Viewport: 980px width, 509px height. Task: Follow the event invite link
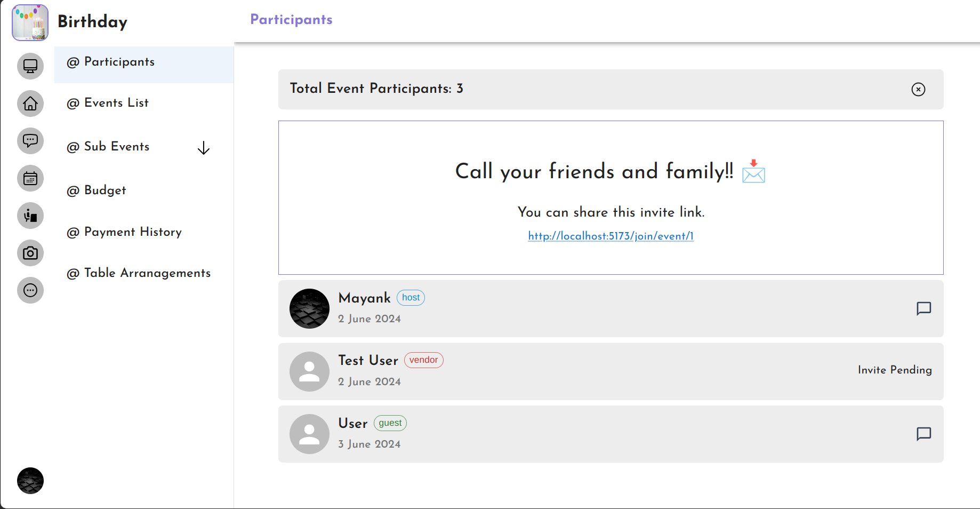tap(610, 236)
